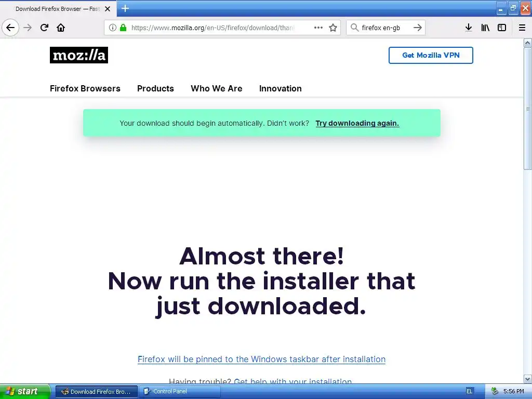Click the green secure connection padlock
The width and height of the screenshot is (532, 399).
pos(123,28)
